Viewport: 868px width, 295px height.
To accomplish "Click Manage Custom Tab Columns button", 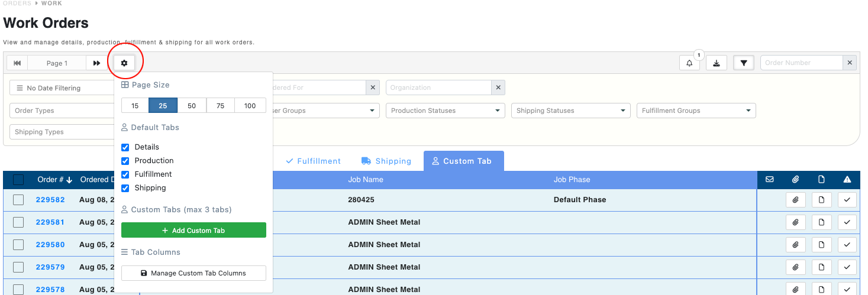I will 193,273.
